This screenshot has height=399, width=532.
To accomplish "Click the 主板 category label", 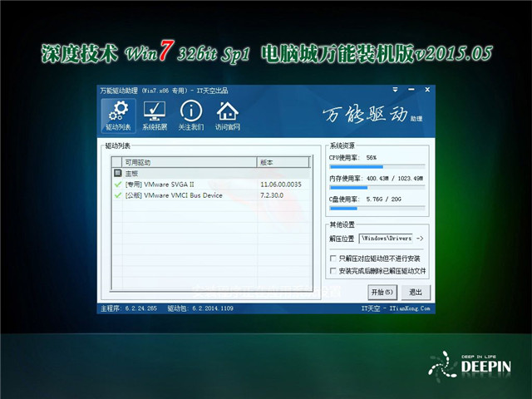I will (131, 174).
